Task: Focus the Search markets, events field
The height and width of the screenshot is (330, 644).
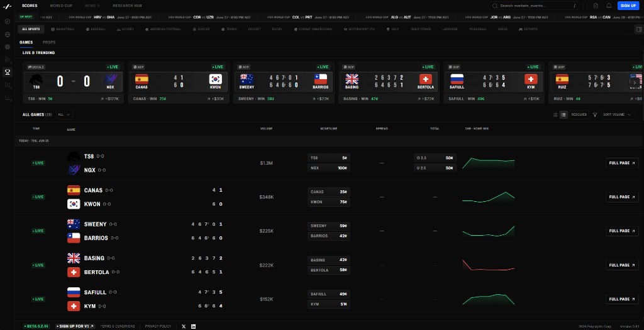Action: [x=534, y=6]
